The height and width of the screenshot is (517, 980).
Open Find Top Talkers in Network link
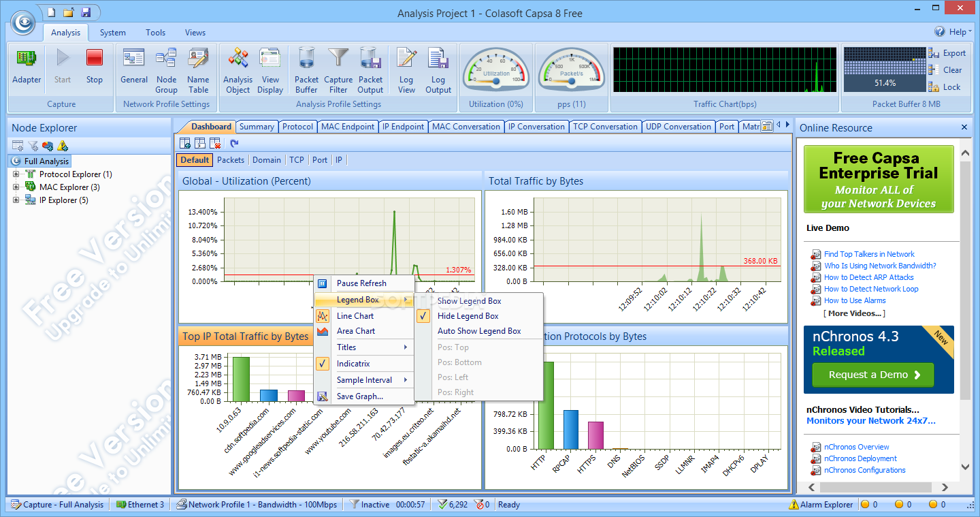tap(869, 254)
